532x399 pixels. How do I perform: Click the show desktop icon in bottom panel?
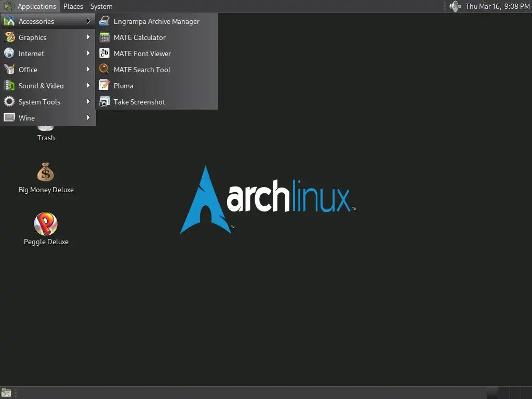click(6, 393)
